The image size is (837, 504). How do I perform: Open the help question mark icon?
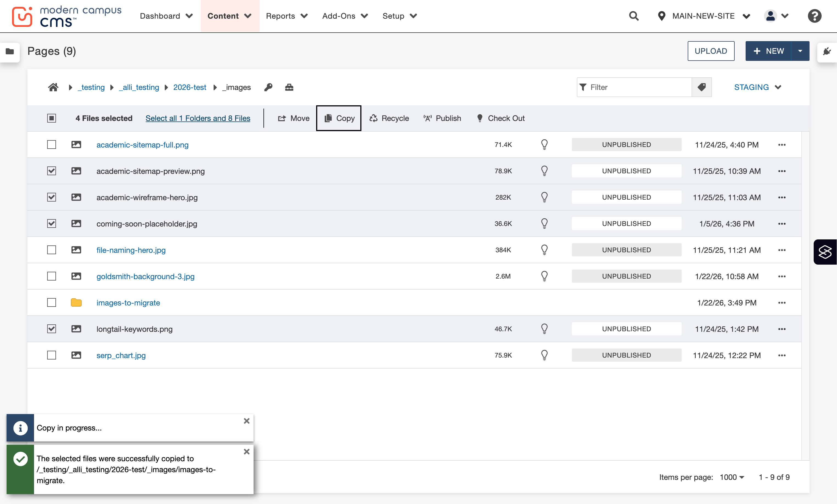[x=814, y=16]
